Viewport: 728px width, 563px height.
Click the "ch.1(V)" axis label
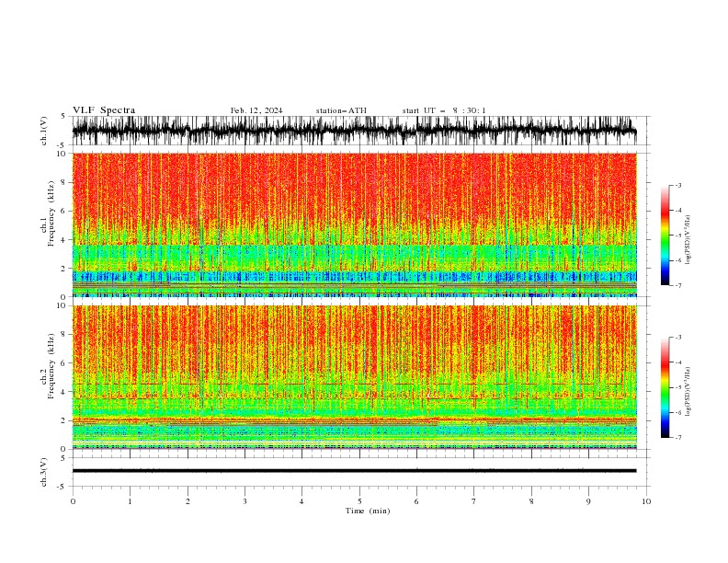click(43, 131)
